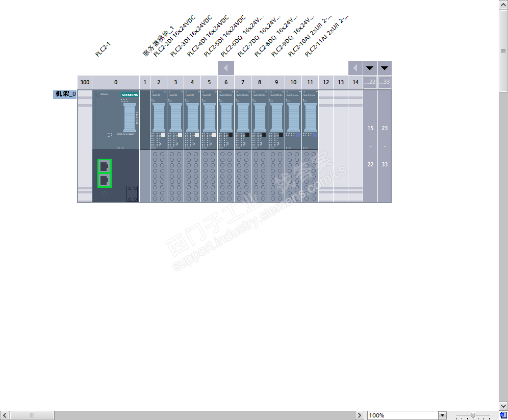Click the collapsed slot group header ...33
Screen dimensions: 508x420
[x=385, y=82]
